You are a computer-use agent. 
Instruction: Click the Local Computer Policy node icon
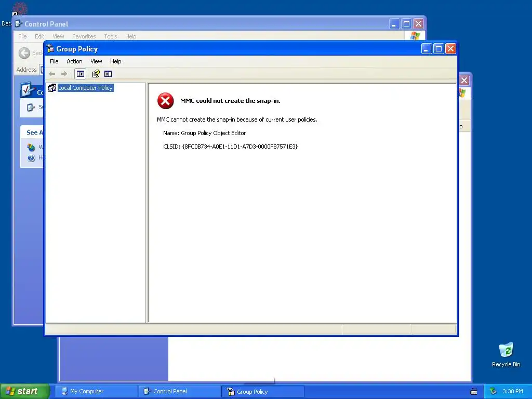52,88
